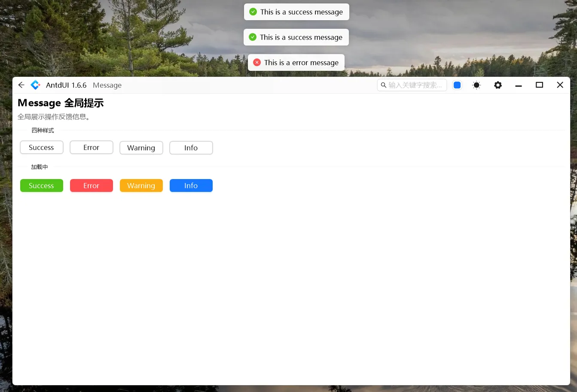The width and height of the screenshot is (577, 392).
Task: Click the green filled Success button
Action: point(42,185)
